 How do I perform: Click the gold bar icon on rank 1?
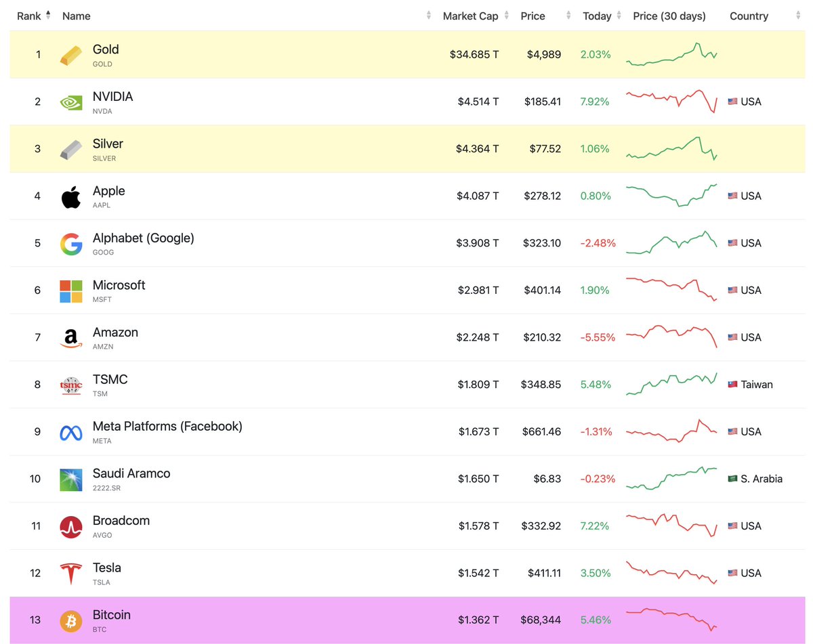[x=70, y=54]
